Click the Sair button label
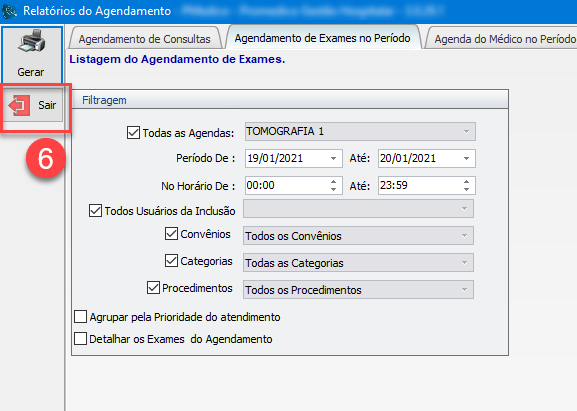Image resolution: width=577 pixels, height=411 pixels. pyautogui.click(x=47, y=105)
